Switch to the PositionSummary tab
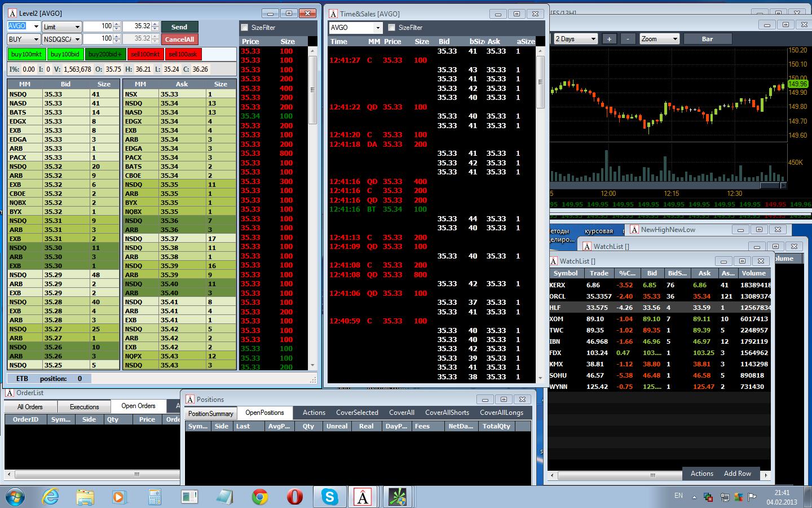 210,413
